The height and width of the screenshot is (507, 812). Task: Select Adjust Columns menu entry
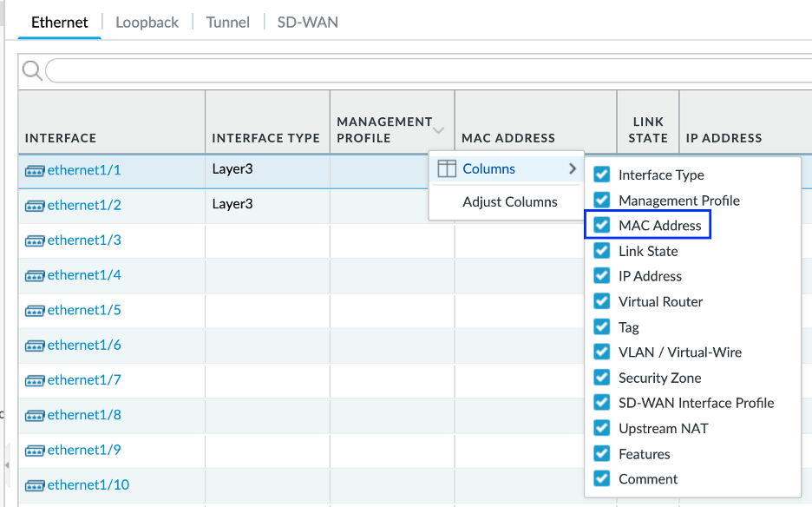coord(509,201)
